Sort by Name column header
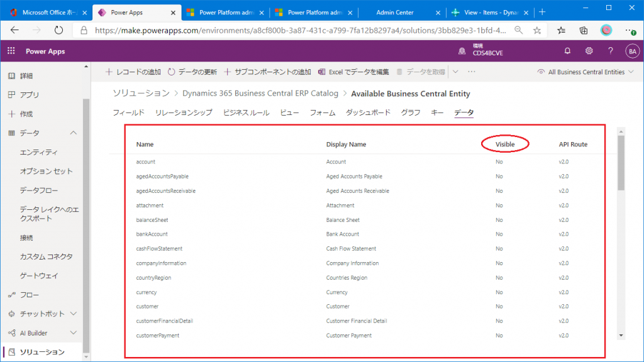The height and width of the screenshot is (362, 644). (x=145, y=145)
